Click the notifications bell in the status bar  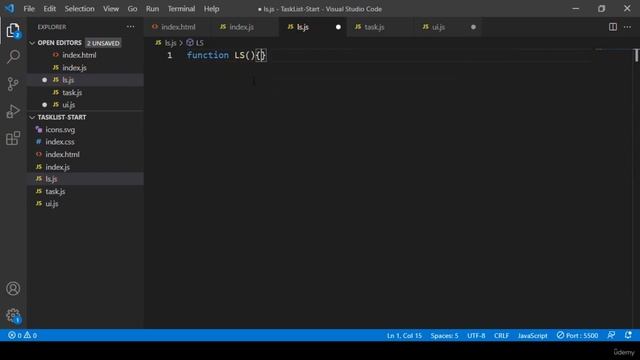(628, 336)
